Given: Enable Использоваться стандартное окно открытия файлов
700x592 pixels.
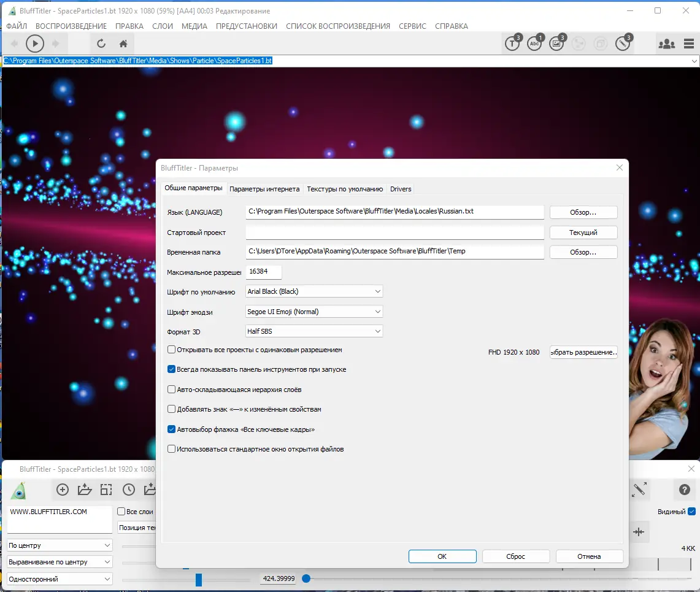Looking at the screenshot, I should click(171, 448).
